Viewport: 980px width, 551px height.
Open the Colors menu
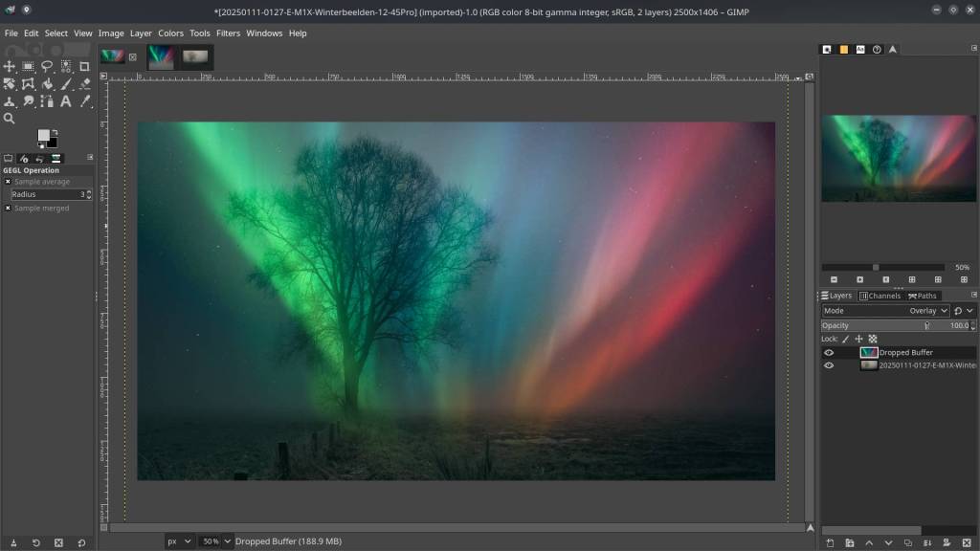[x=170, y=33]
